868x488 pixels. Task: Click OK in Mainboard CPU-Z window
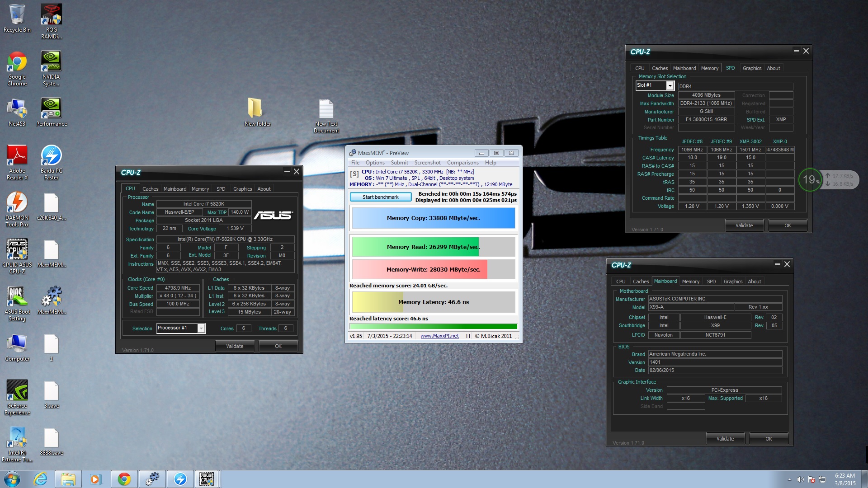tap(769, 439)
